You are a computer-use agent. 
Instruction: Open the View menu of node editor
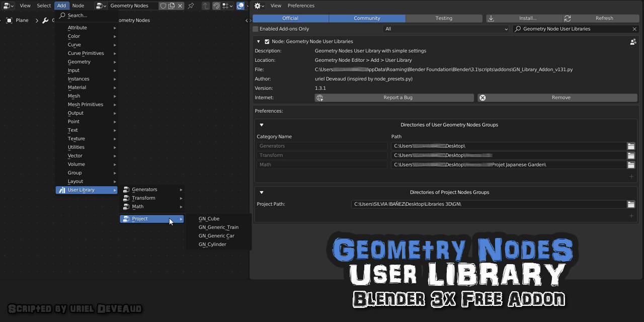tap(25, 6)
